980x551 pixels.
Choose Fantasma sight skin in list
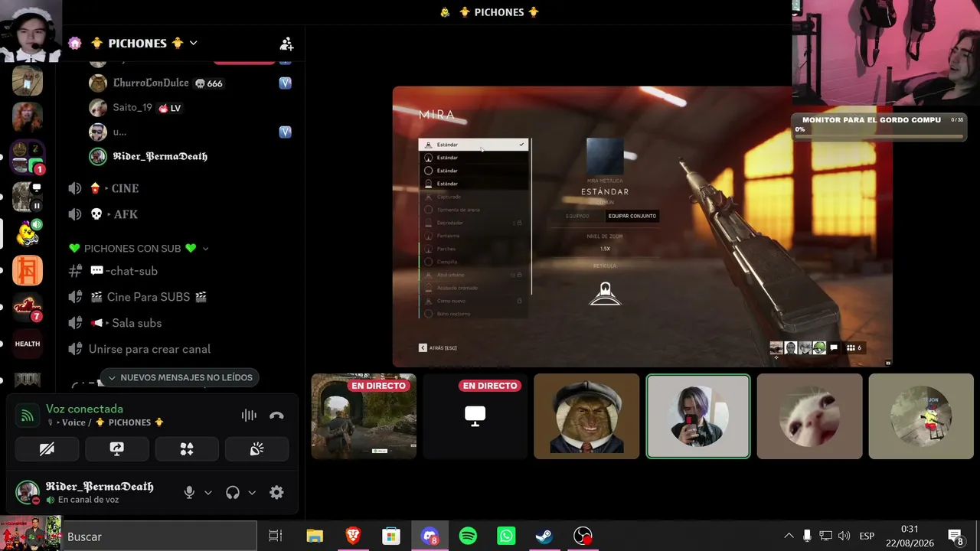pos(473,236)
